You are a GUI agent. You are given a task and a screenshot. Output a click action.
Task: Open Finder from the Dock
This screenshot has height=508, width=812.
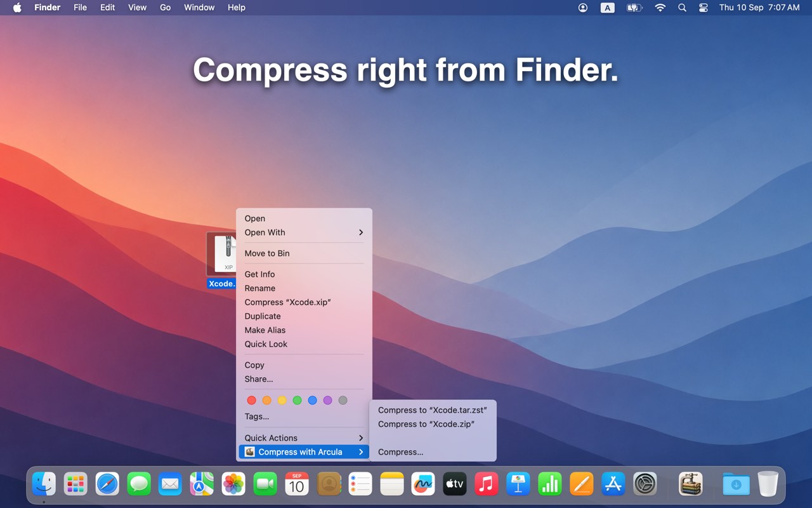point(44,485)
